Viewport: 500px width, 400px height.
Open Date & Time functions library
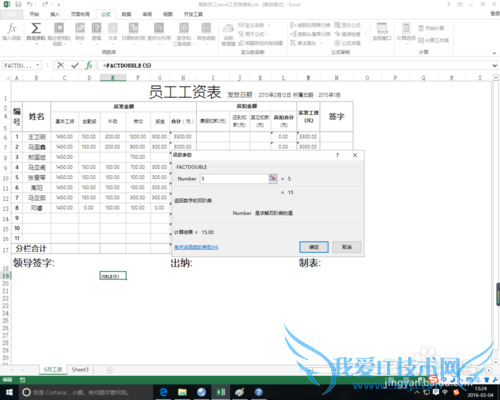pyautogui.click(x=133, y=33)
